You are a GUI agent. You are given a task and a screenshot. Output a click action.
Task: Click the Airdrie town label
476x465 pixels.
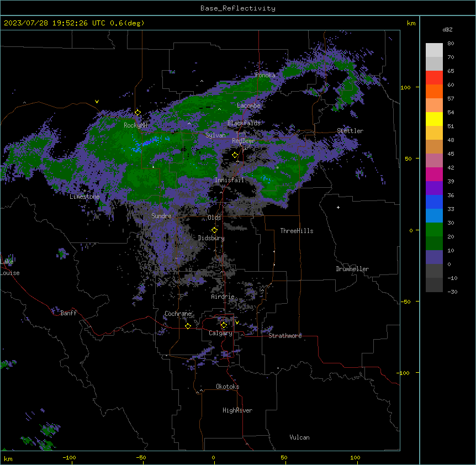(223, 297)
